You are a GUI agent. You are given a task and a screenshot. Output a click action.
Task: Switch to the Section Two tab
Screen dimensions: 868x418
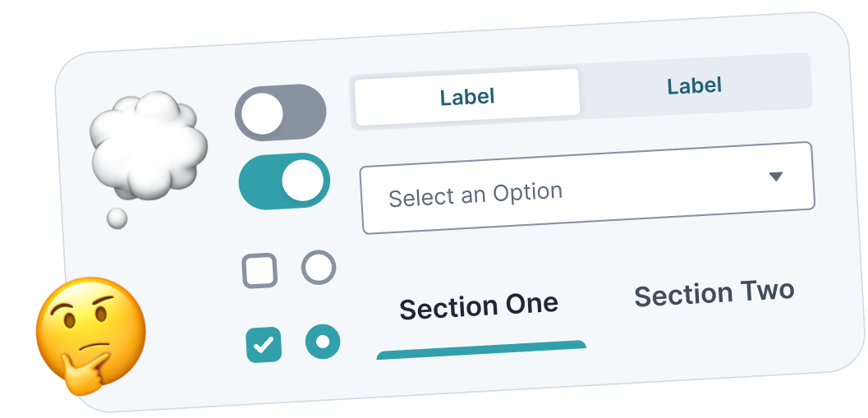714,293
